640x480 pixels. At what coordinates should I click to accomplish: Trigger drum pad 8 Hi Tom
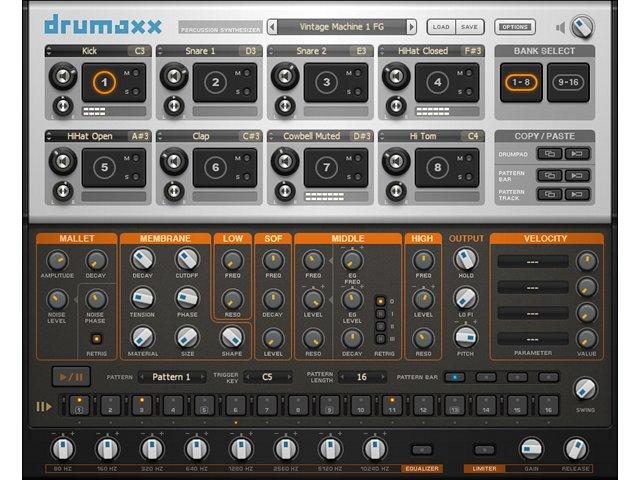[x=437, y=167]
